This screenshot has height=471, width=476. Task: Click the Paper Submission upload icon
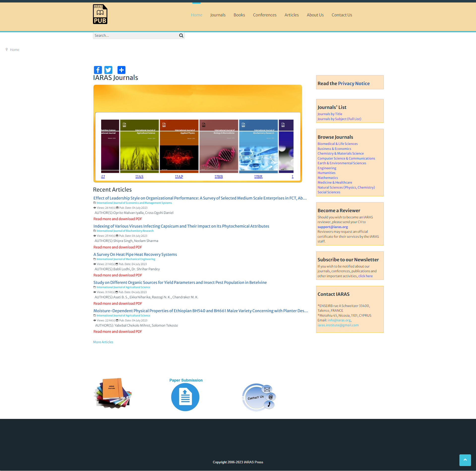(x=185, y=397)
